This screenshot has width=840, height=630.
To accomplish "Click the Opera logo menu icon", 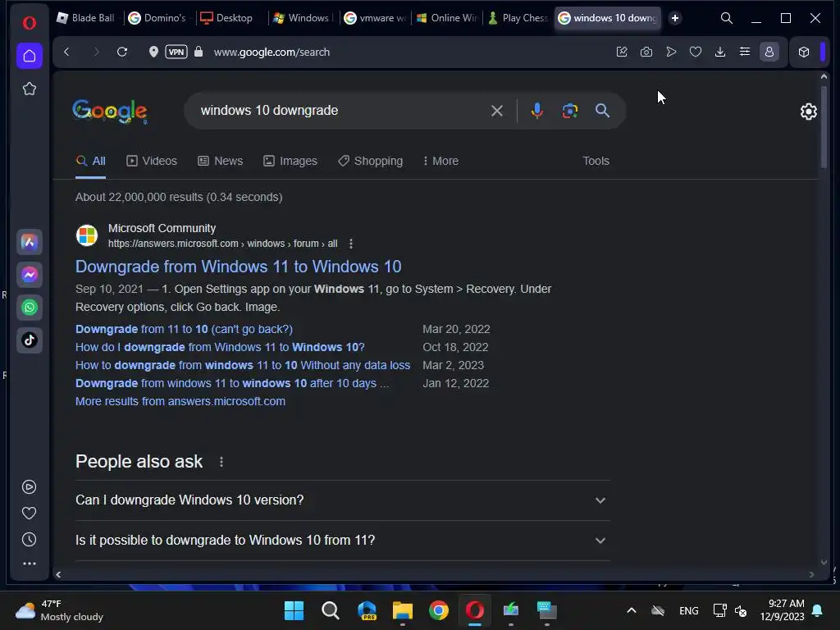I will [30, 22].
